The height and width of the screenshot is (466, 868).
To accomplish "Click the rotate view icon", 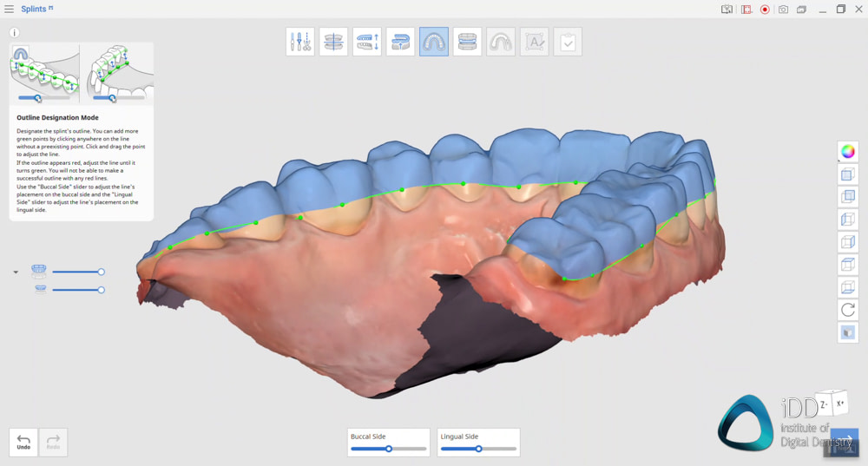I will (848, 309).
